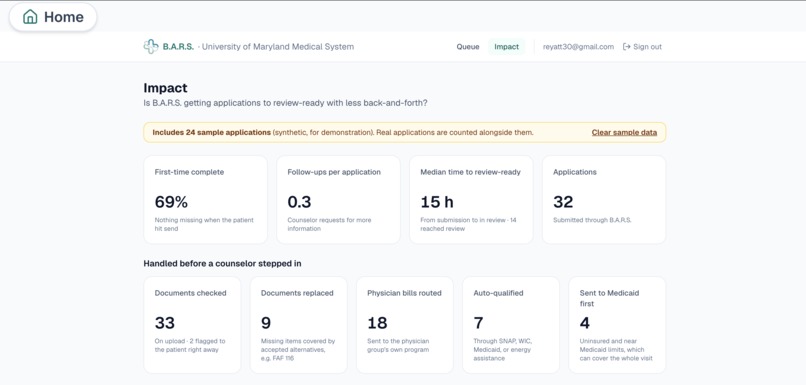Click the B.A.R.S. cross logo icon
The image size is (806, 385).
pos(151,47)
